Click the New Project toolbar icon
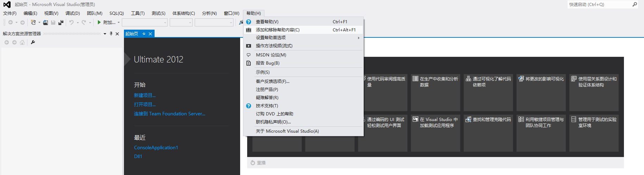 click(x=33, y=23)
